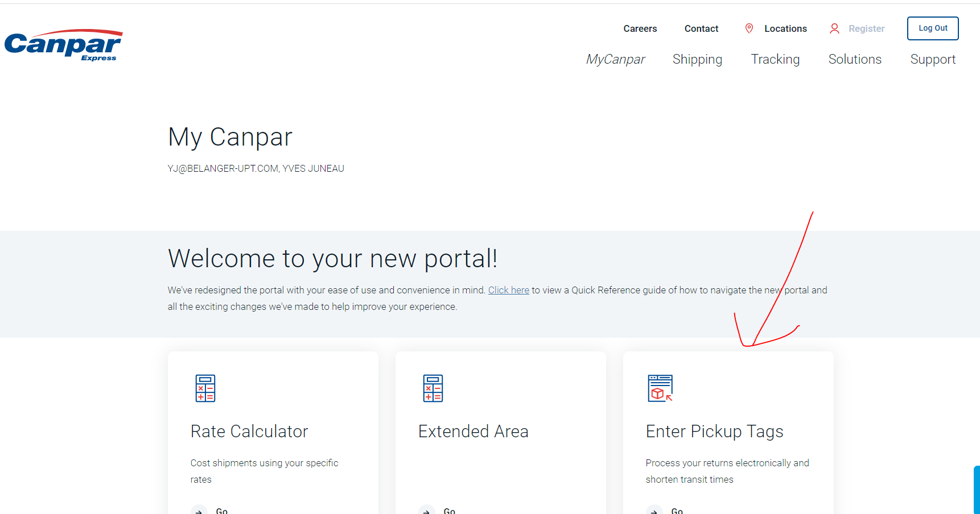This screenshot has width=980, height=514.
Task: Click the Go arrow under Rate Calculator
Action: [199, 510]
